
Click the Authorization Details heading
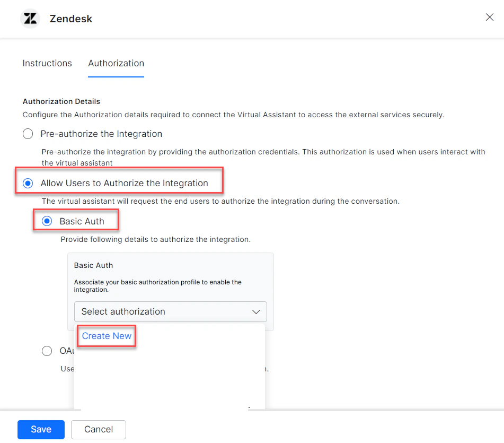[x=61, y=101]
